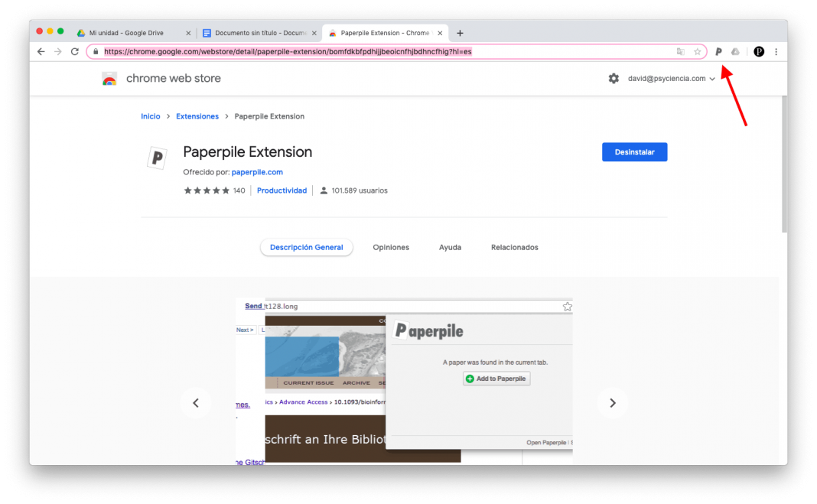
Task: Select the Descripción General tab
Action: point(306,247)
